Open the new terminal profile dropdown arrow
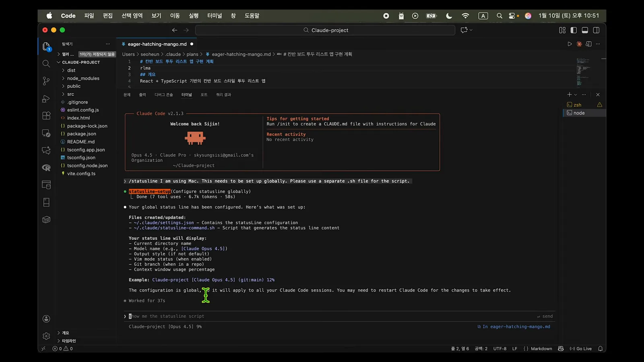Viewport: 644px width, 362px height. tap(576, 95)
